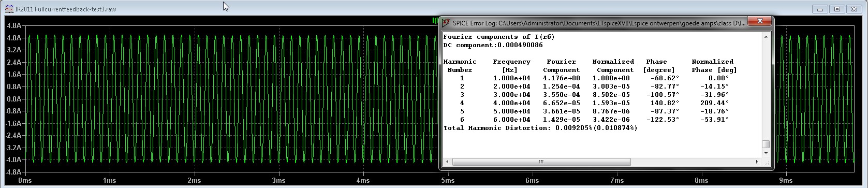
Task: Click frequency value 2.000e+04
Action: coord(511,86)
